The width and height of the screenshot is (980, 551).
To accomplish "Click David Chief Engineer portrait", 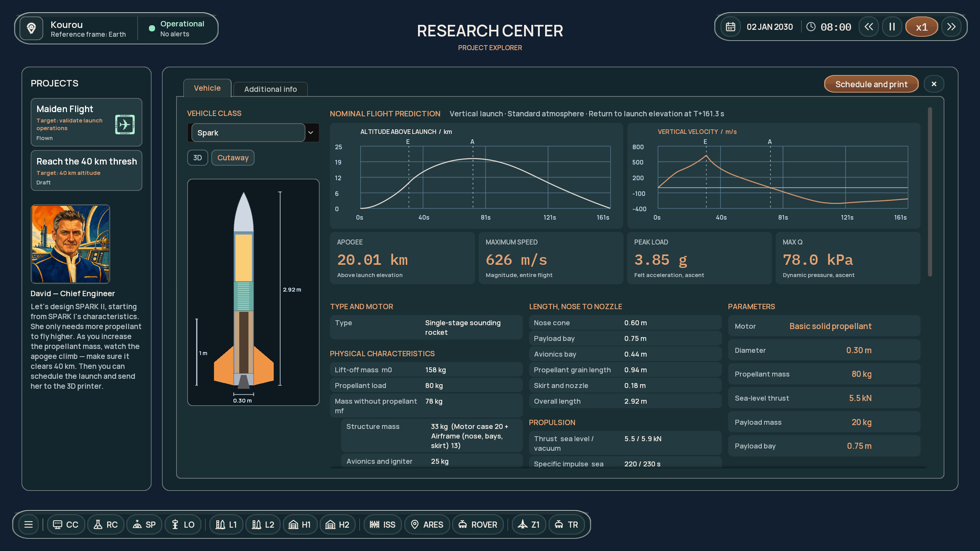I will (x=70, y=244).
